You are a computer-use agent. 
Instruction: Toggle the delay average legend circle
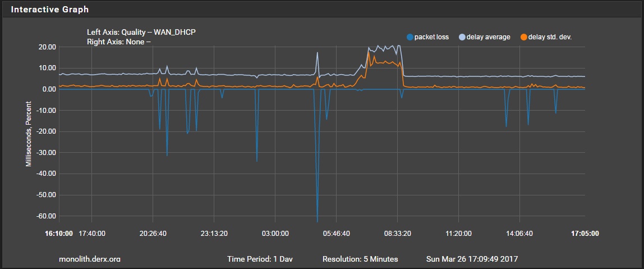(x=462, y=37)
